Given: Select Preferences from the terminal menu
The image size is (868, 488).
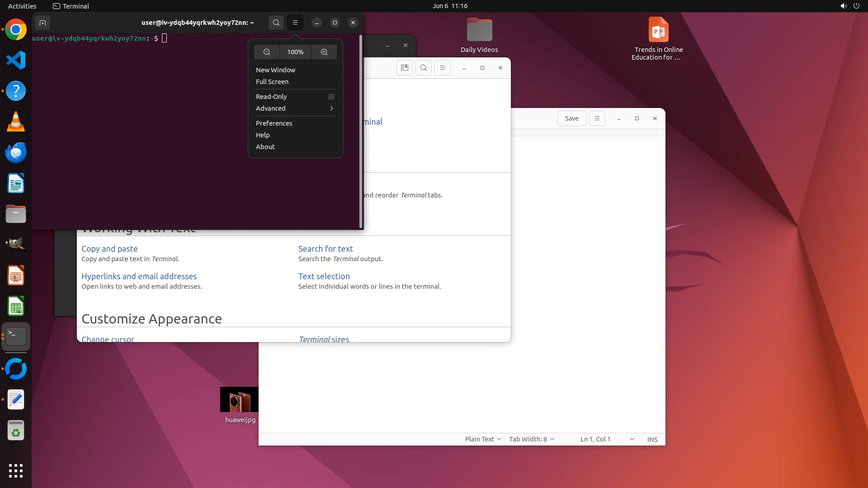Looking at the screenshot, I should 274,123.
